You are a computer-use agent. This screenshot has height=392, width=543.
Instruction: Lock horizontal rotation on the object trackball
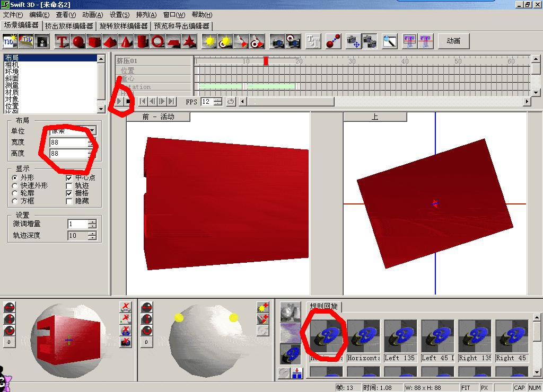10,308
